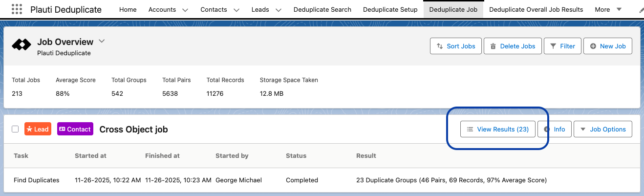Select the Deduplicate Job tab
Image resolution: width=644 pixels, height=196 pixels.
pos(453,9)
